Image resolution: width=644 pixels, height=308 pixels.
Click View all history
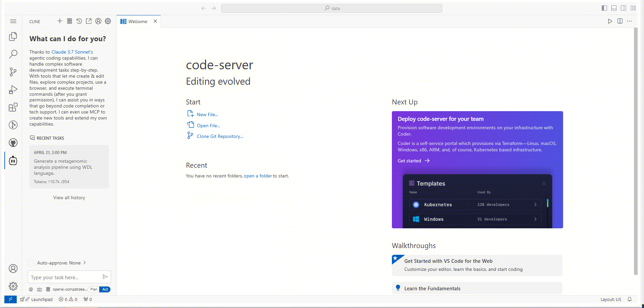pyautogui.click(x=69, y=198)
